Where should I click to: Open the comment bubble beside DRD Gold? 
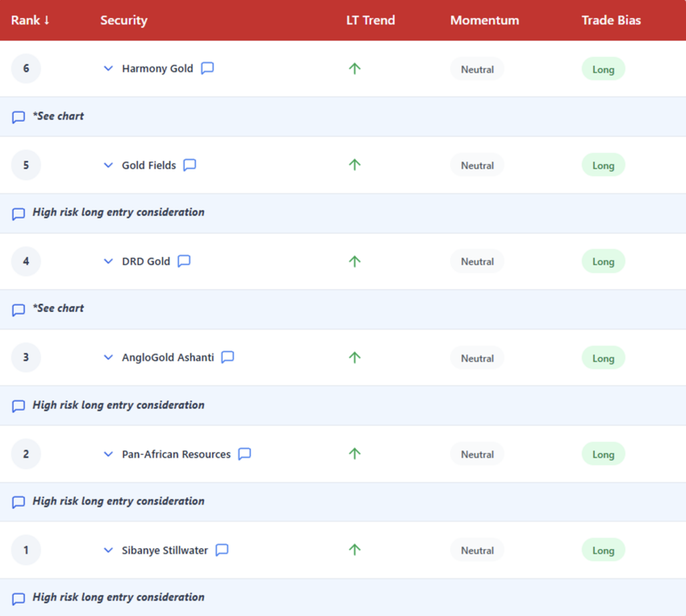click(x=184, y=261)
